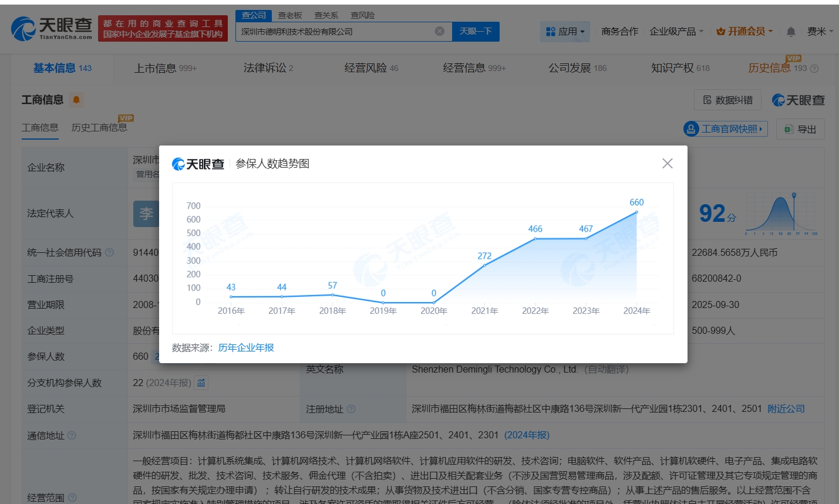Screen dimensions: 839x504
Task: Open the 商务合作 link
Action: pyautogui.click(x=619, y=32)
